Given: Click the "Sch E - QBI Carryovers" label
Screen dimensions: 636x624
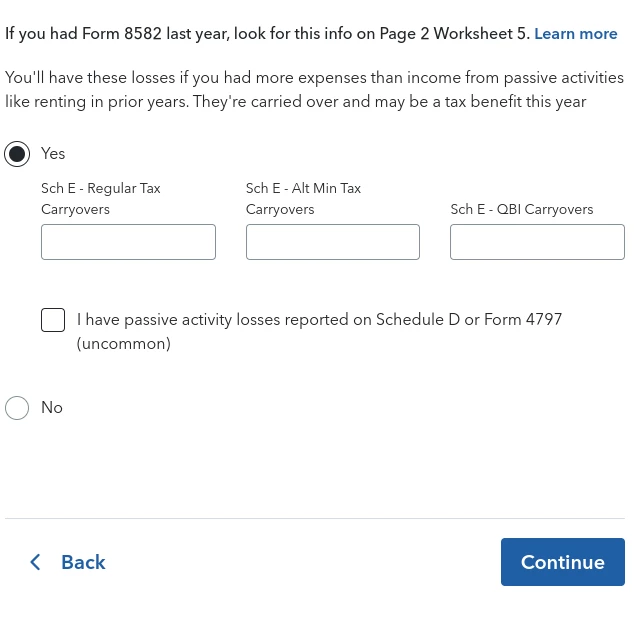Looking at the screenshot, I should coord(522,209).
